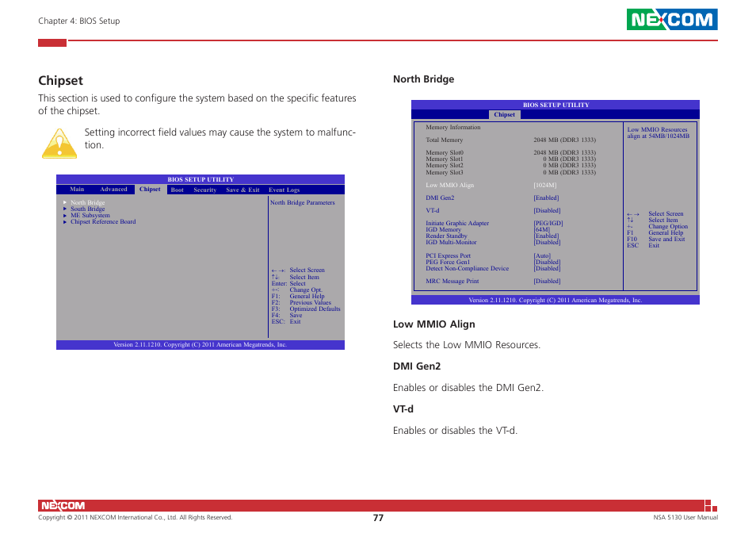Select the Low MMIO Align [1024M] value
This screenshot has width=756, height=533.
point(545,186)
